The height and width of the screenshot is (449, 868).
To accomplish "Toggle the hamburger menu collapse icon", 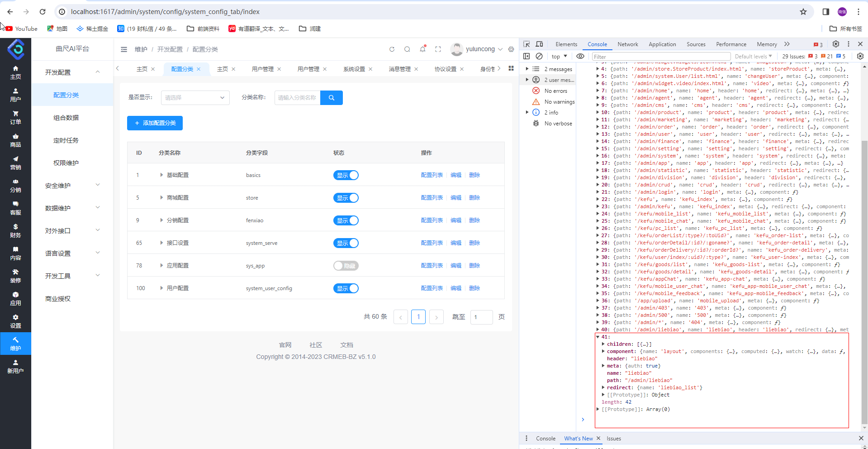I will pos(124,49).
